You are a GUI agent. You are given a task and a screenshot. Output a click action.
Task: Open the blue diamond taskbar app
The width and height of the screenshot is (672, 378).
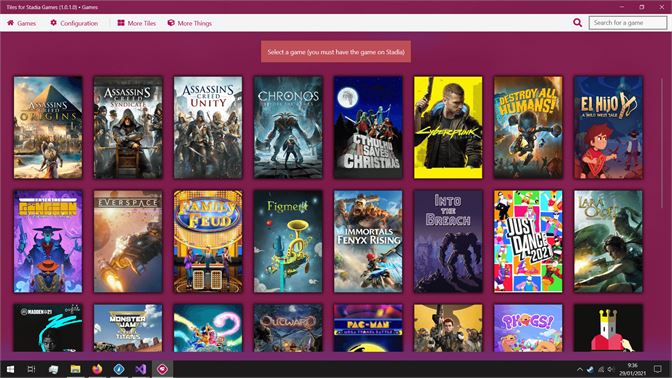(119, 369)
